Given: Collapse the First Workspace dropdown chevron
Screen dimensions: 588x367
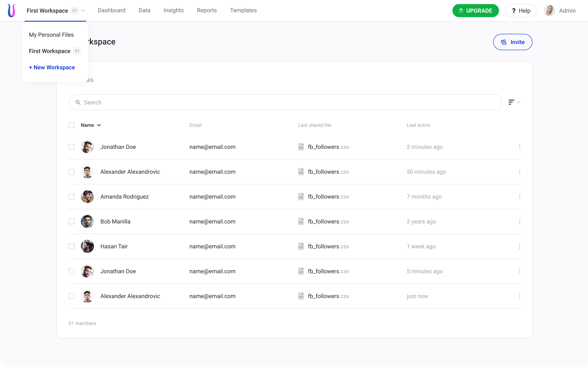Looking at the screenshot, I should point(83,11).
